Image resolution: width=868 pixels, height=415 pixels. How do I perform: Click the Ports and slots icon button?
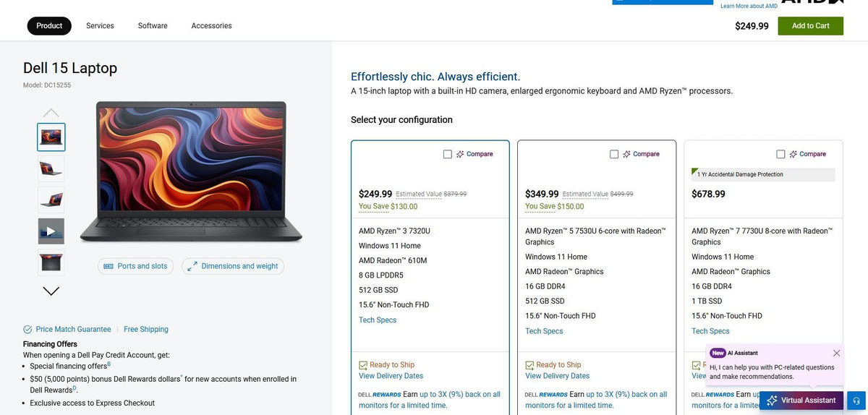click(x=109, y=266)
